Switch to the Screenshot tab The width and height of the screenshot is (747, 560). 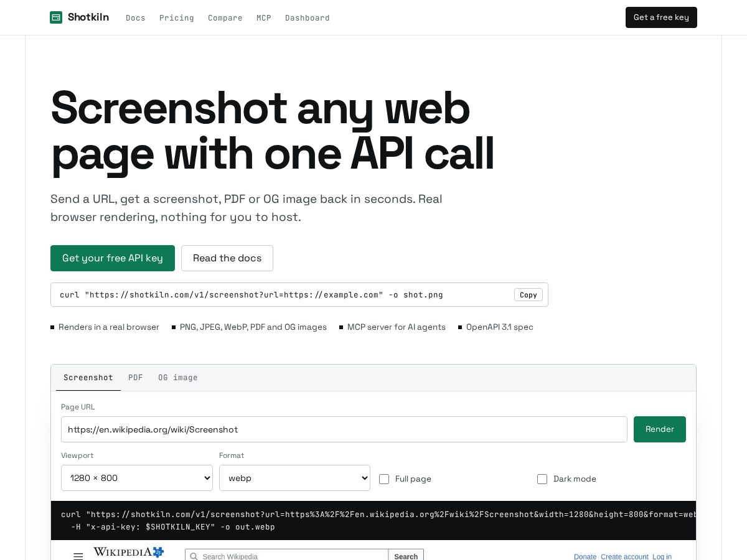pos(88,378)
